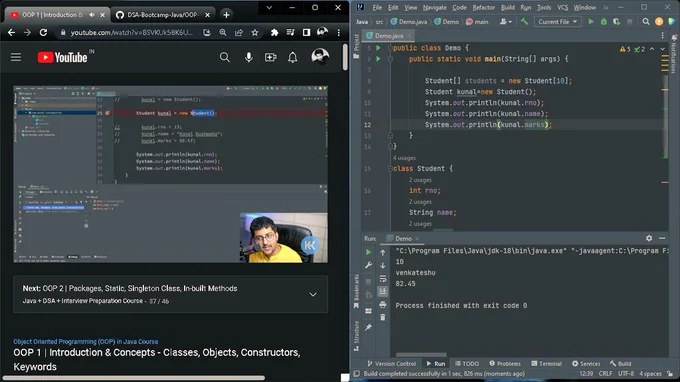Open the File menu in IntelliJ
The image size is (680, 382).
(377, 7)
